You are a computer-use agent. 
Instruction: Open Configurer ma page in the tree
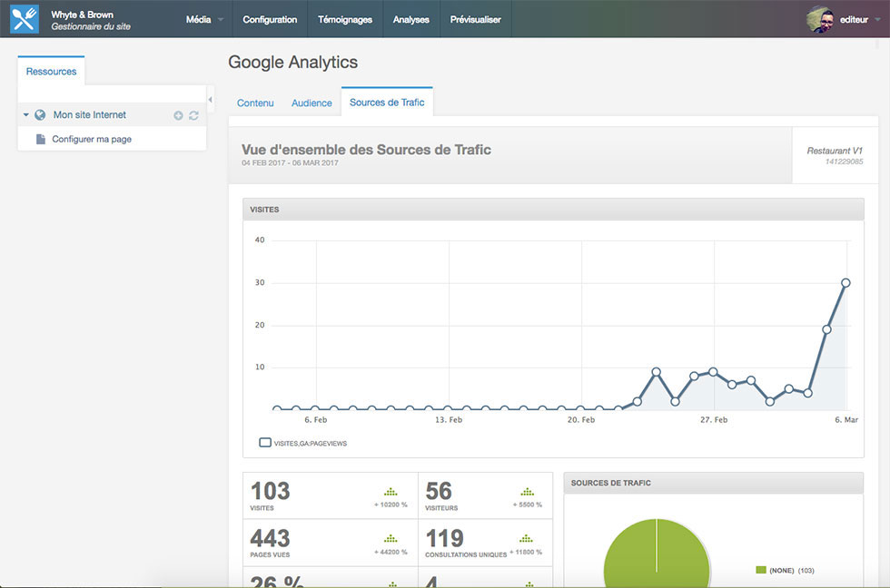coord(92,139)
